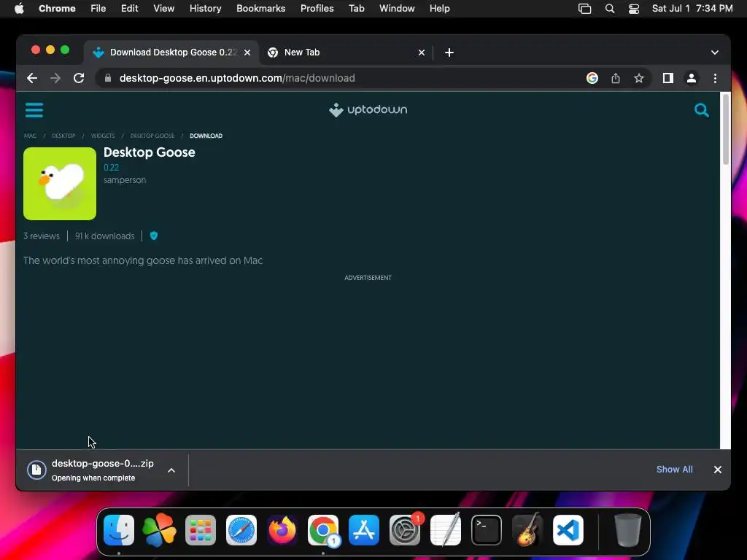Click Show All downloads link
747x560 pixels.
674,470
